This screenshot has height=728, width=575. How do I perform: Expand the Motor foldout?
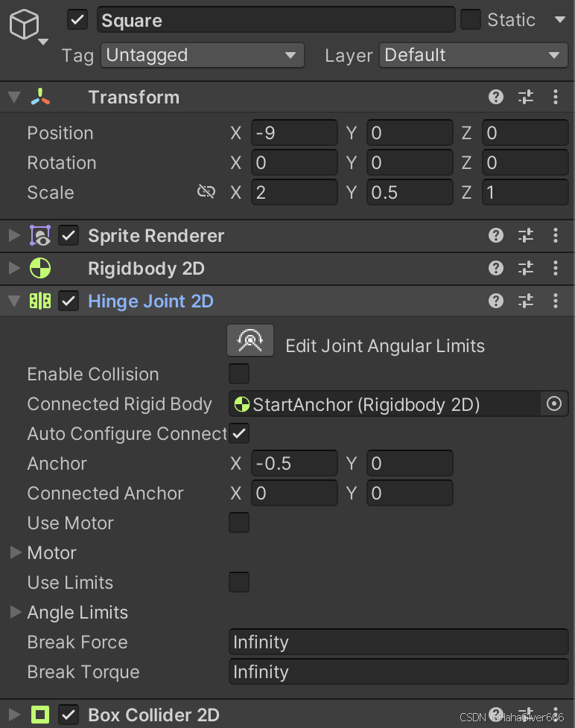tap(15, 552)
